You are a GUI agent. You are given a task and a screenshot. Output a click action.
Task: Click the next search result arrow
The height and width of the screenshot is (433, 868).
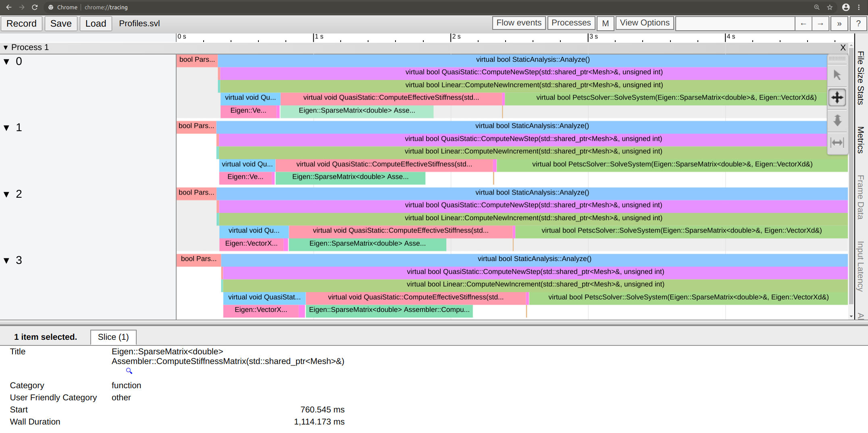820,23
